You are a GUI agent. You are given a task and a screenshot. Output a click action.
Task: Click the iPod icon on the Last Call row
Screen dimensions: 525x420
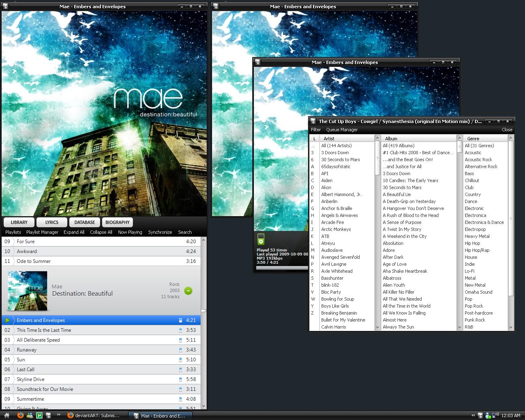(x=180, y=370)
